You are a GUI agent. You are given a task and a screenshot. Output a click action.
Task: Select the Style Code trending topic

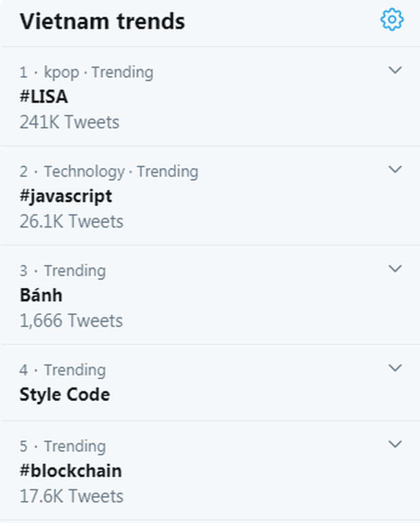[64, 394]
